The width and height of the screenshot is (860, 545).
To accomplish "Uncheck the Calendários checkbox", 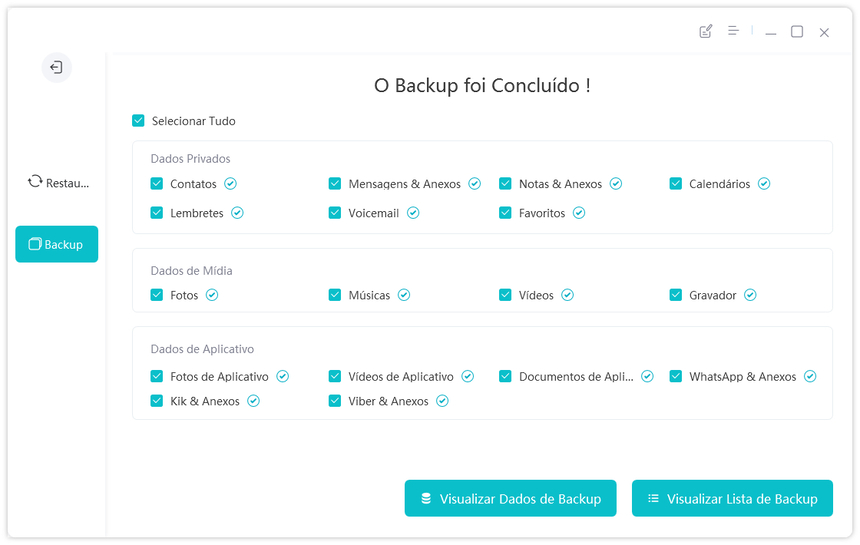I will [x=676, y=184].
